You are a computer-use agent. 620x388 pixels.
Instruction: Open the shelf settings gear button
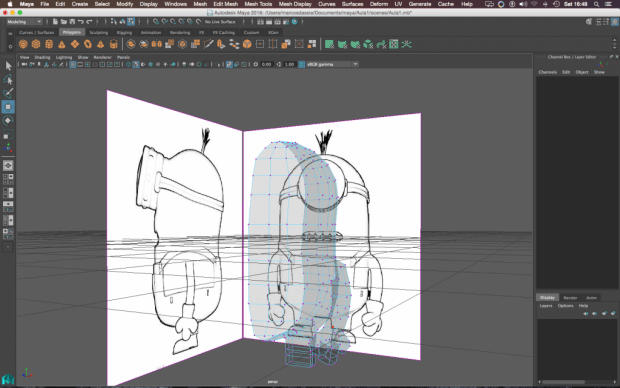coord(10,46)
